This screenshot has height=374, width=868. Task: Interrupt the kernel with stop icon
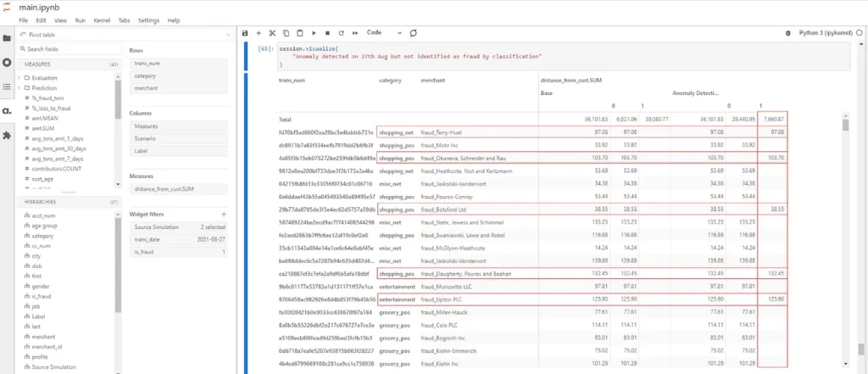tap(327, 33)
